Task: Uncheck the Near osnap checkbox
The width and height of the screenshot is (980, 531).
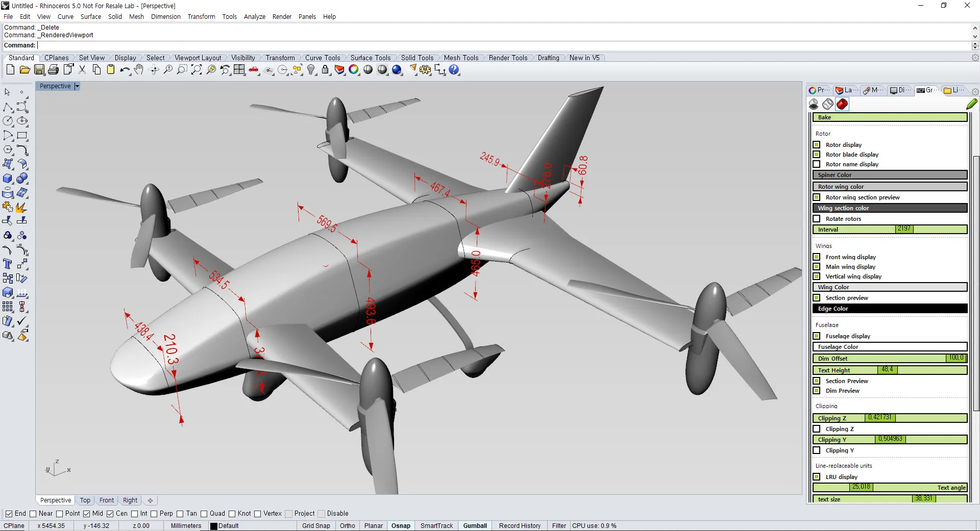Action: tap(33, 514)
